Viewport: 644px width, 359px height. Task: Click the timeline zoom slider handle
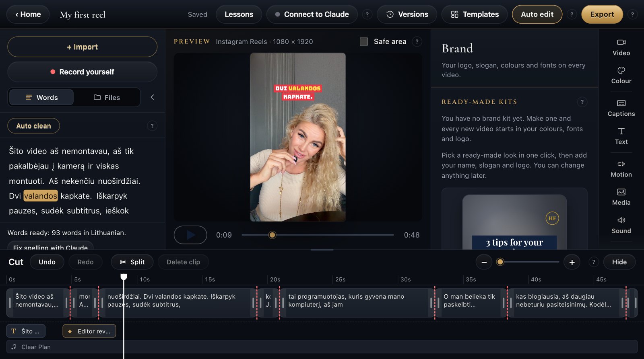point(500,262)
